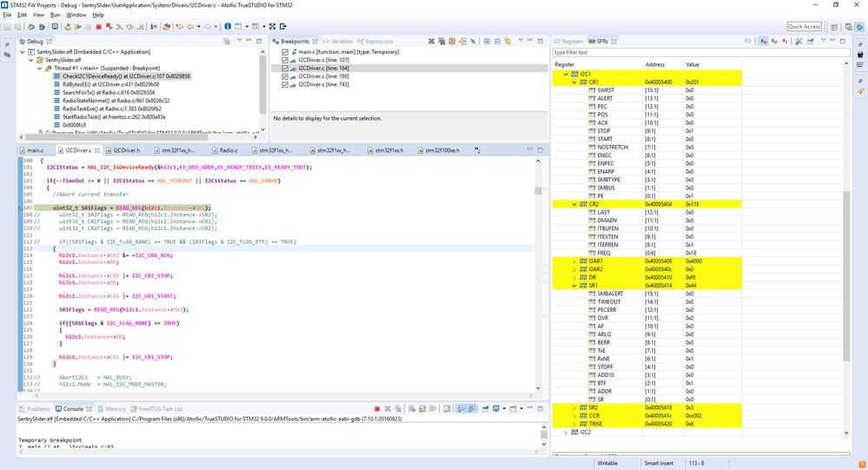Click the blue information toolbar icon
The width and height of the screenshot is (868, 470).
[x=228, y=27]
